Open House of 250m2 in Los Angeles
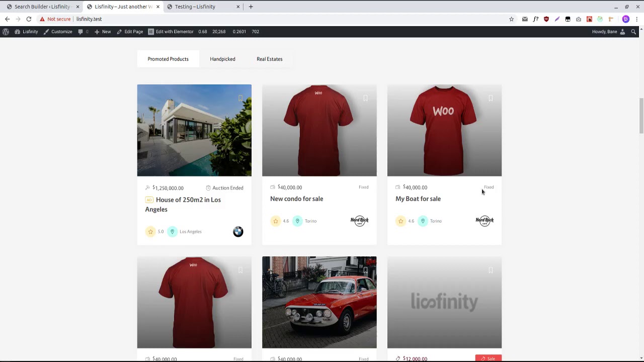Screen dimensions: 644x362 pos(183,205)
